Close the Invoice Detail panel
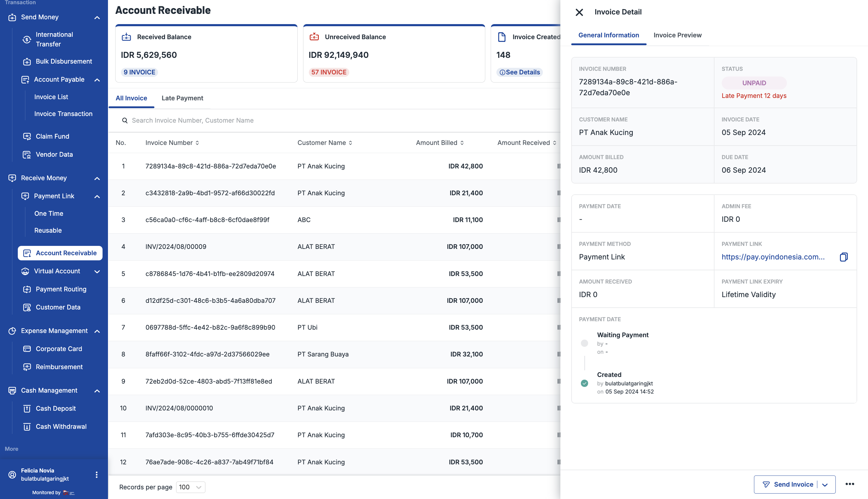Screen dimensions: 868x499 (x=579, y=12)
